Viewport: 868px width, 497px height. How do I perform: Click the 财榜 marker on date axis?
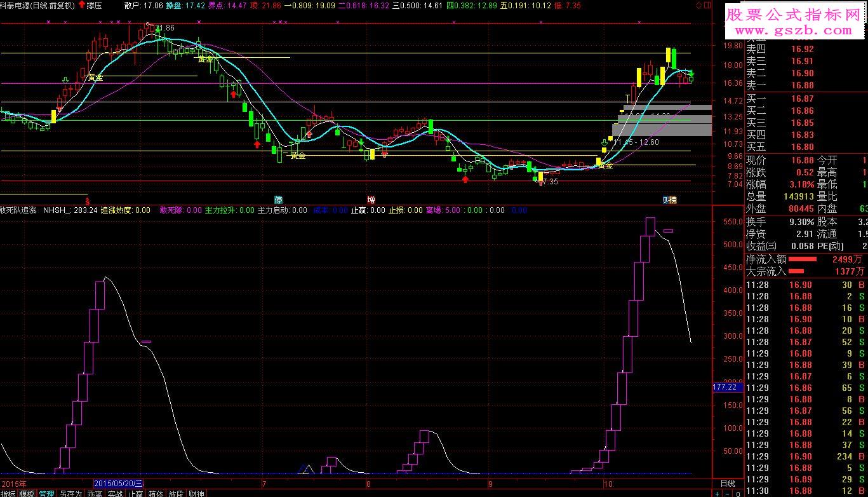(x=669, y=199)
